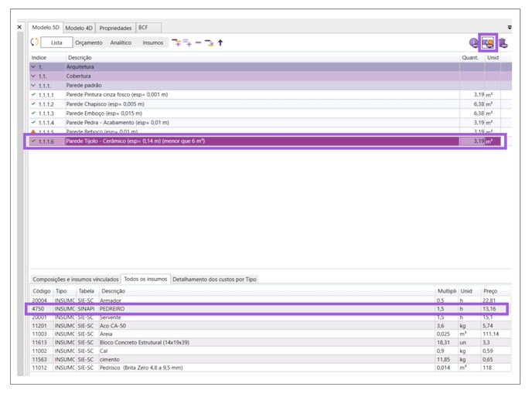This screenshot has height=397, width=532.
Task: Click the move up arrow icon
Action: [220, 42]
